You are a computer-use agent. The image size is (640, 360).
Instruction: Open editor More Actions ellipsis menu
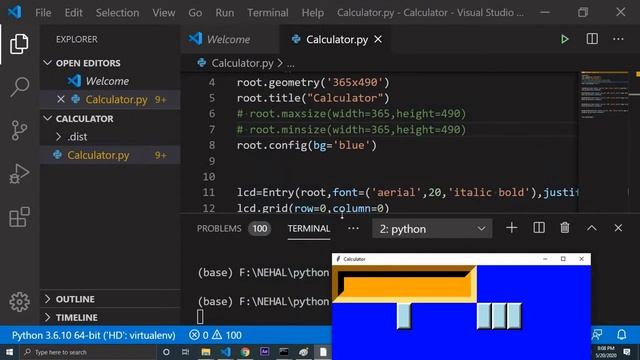(x=618, y=39)
